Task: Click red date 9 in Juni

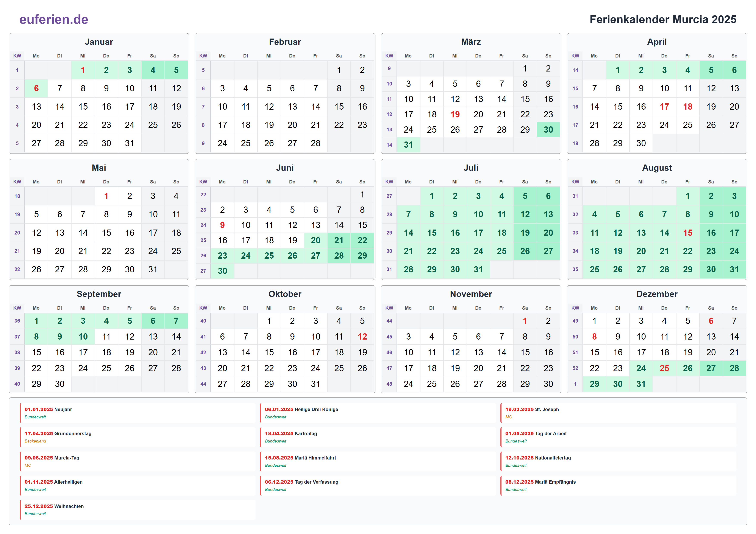Action: pos(222,225)
